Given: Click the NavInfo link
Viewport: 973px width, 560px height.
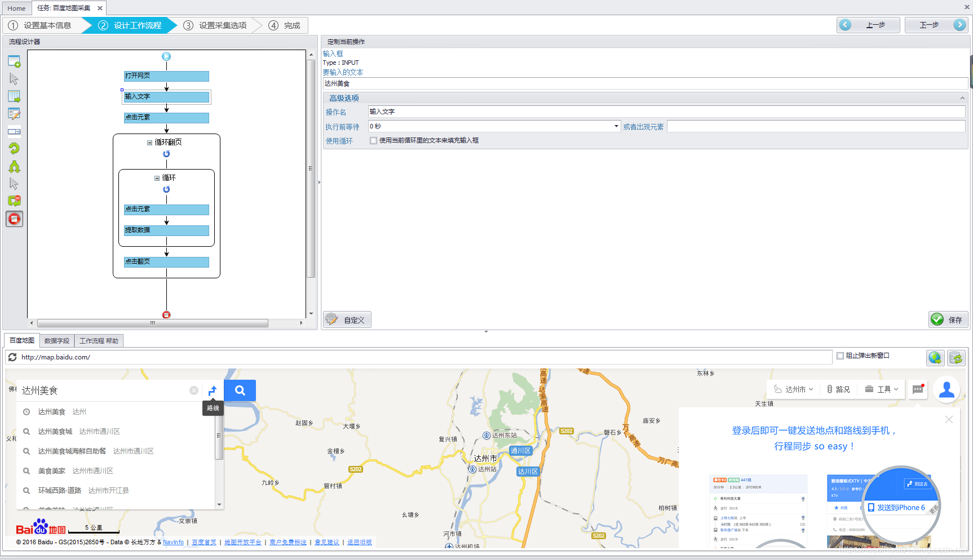Looking at the screenshot, I should 174,543.
